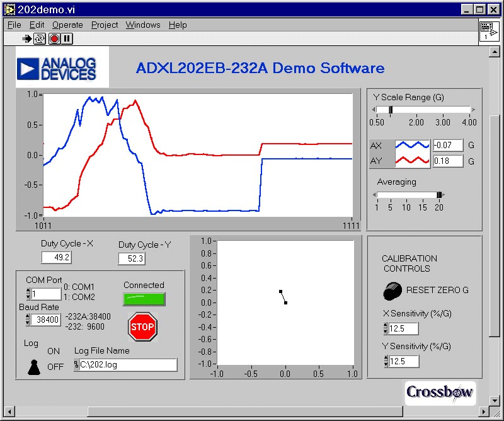This screenshot has height=421, width=504.
Task: Click the Averaging slider handle
Action: tap(439, 195)
